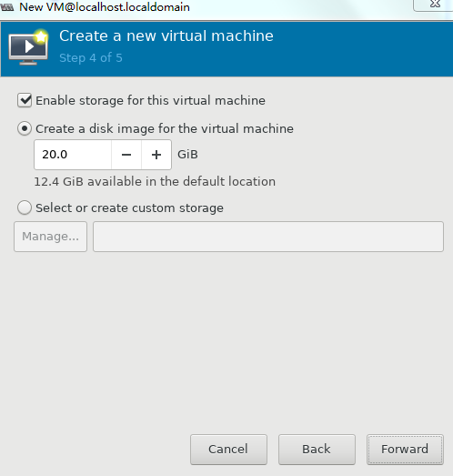Click the Create a new virtual machine heading
Screen dimensions: 453x476
coord(166,35)
